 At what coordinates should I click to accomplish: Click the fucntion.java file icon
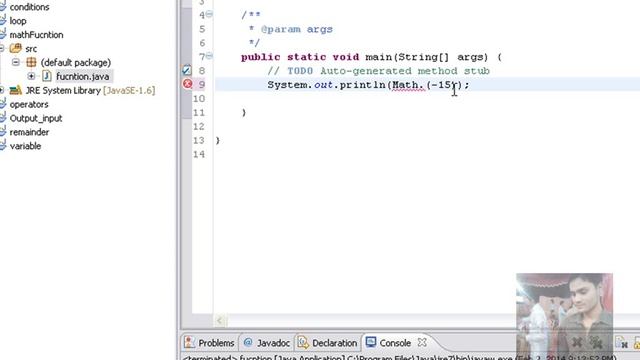coord(47,76)
